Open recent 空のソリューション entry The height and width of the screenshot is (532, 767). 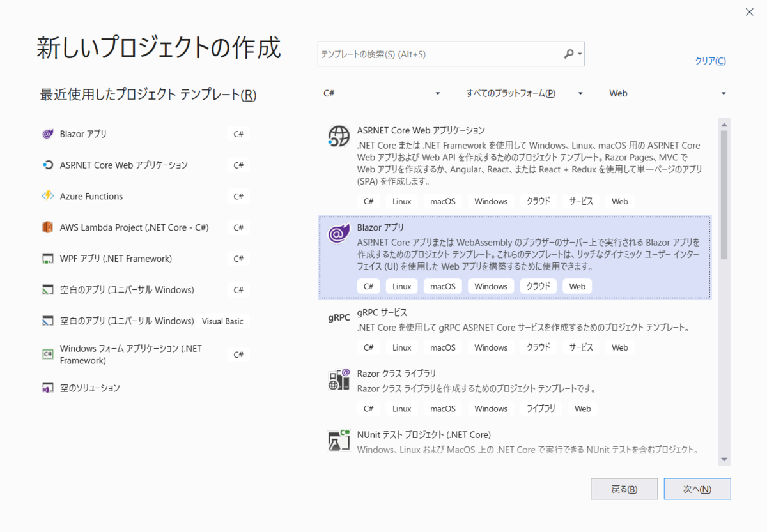tap(145, 388)
